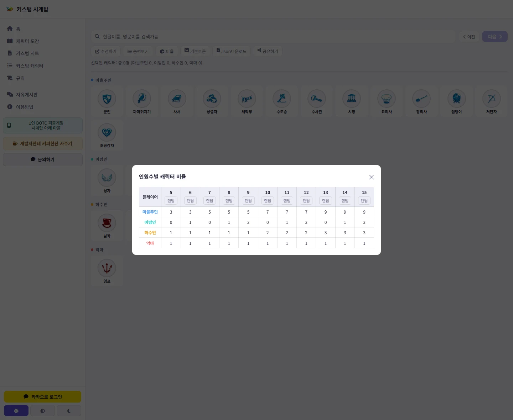Click the 공유하기 share button
Screen dimensions: 513x420
[268, 51]
